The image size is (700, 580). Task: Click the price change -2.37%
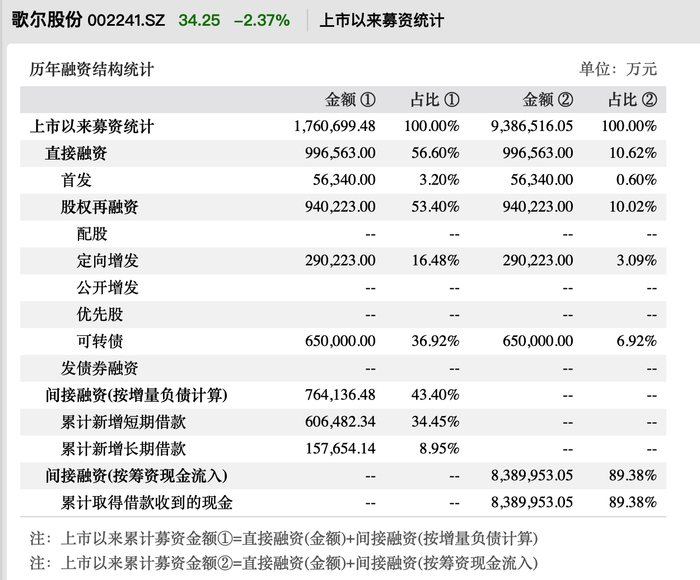coord(262,20)
